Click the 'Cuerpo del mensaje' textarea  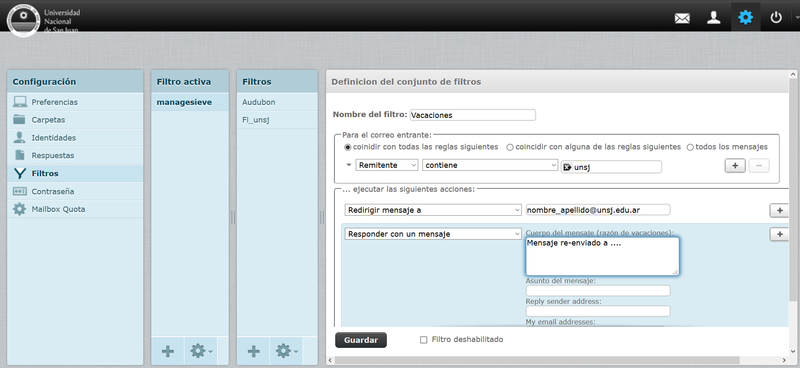coord(602,256)
